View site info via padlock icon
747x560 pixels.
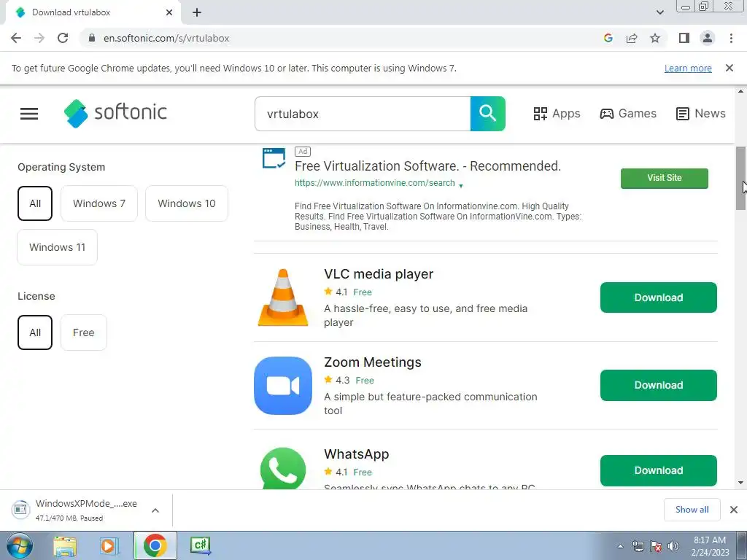point(92,38)
